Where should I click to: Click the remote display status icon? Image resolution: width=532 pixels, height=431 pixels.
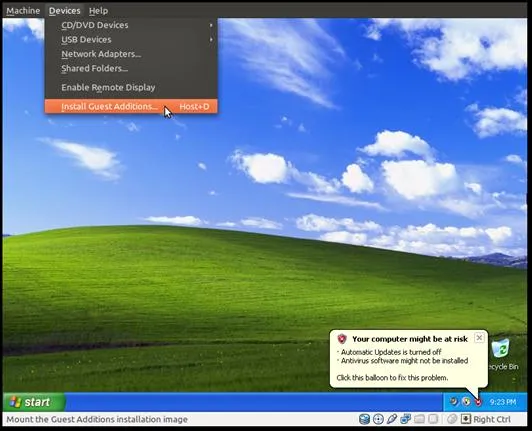[x=433, y=419]
